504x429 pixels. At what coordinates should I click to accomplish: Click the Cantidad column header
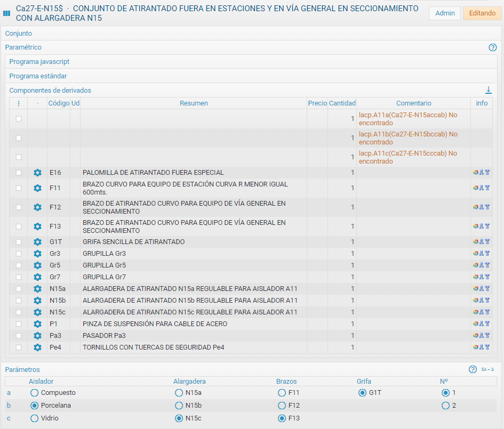point(342,103)
